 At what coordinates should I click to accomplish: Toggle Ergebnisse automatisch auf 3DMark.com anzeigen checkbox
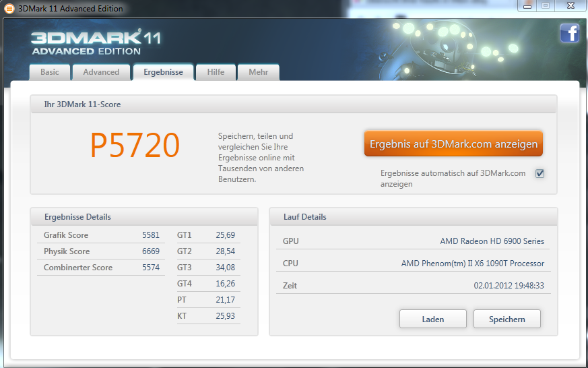pyautogui.click(x=540, y=173)
